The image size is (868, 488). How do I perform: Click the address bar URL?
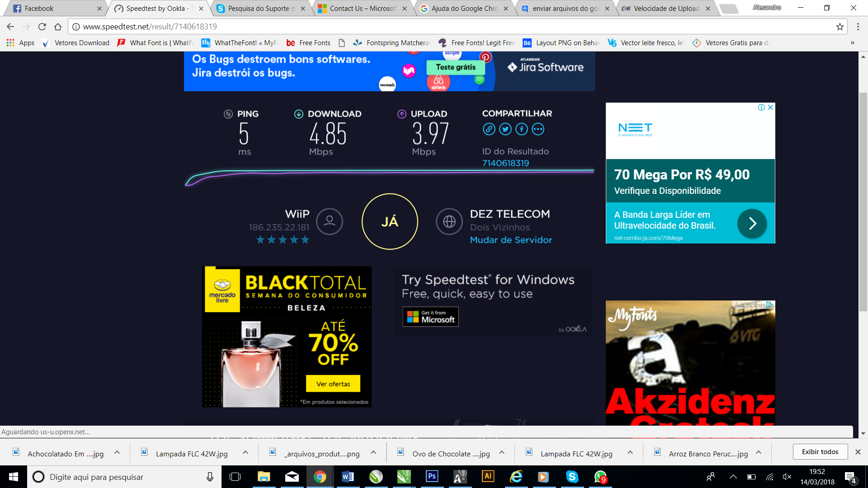150,27
